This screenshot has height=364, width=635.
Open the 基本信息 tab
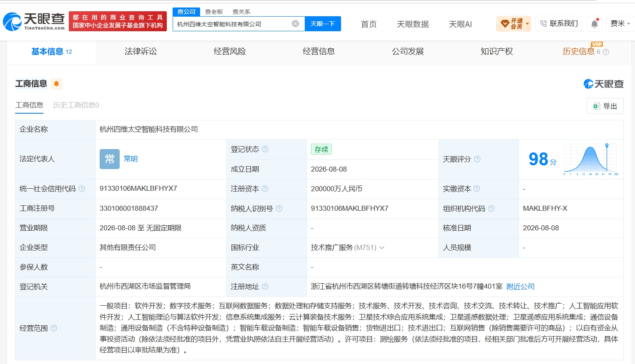click(52, 52)
